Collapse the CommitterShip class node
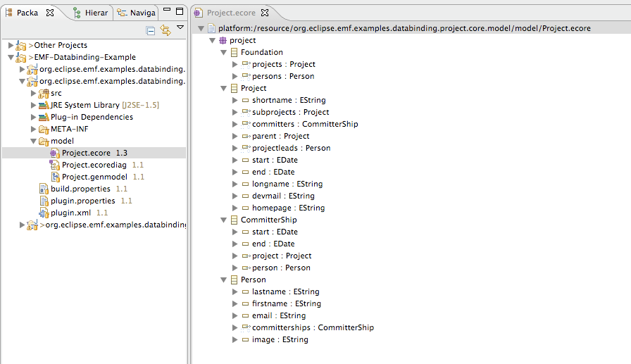The image size is (631, 364). (224, 220)
